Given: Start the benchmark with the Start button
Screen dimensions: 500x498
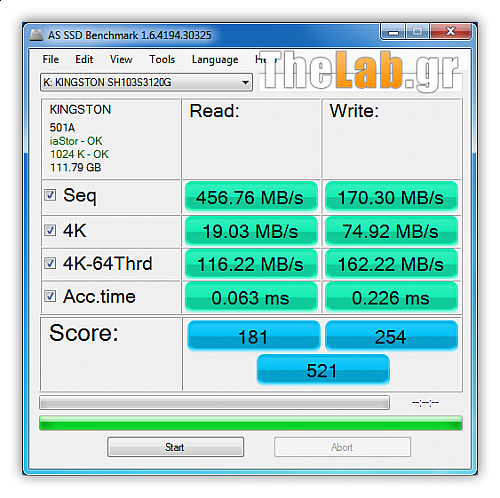Looking at the screenshot, I should (175, 447).
